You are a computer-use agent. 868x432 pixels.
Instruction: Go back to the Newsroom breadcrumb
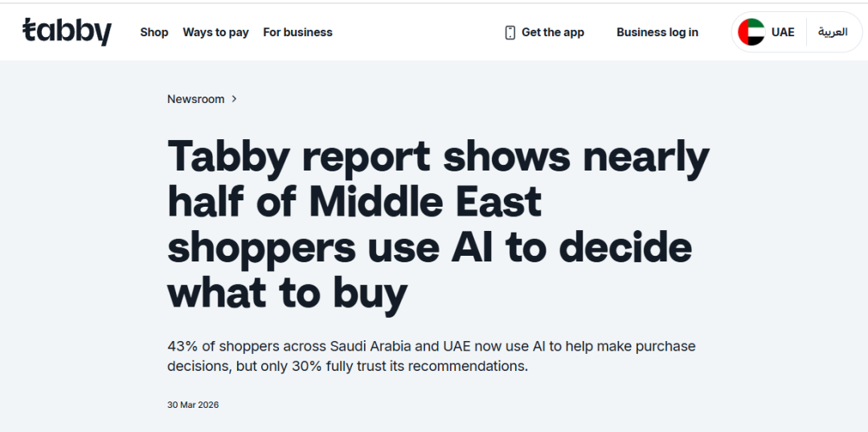(196, 99)
